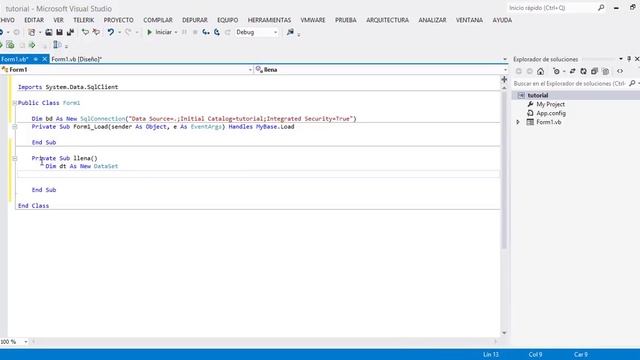Viewport: 640px width, 360px height.
Task: Close the Form1.vb code tab
Action: coord(44,59)
